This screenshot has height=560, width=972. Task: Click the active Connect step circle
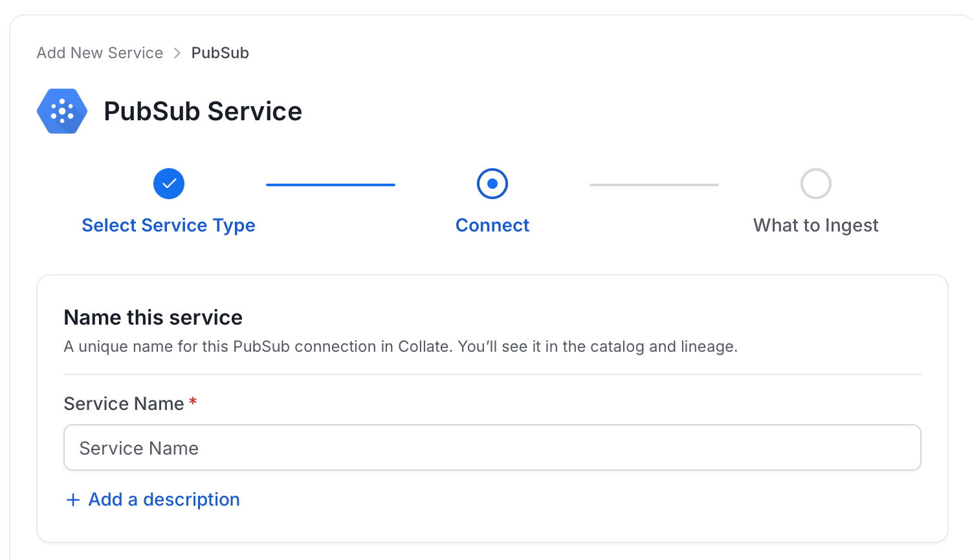coord(492,184)
